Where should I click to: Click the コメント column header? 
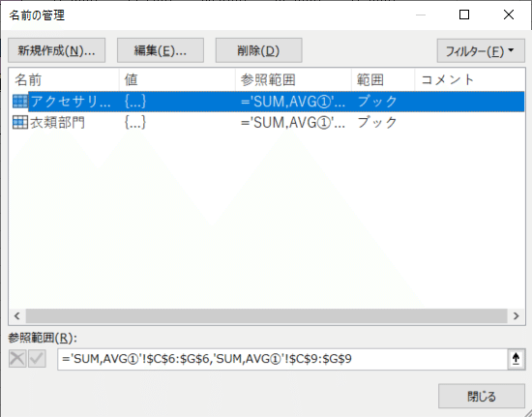(470, 79)
